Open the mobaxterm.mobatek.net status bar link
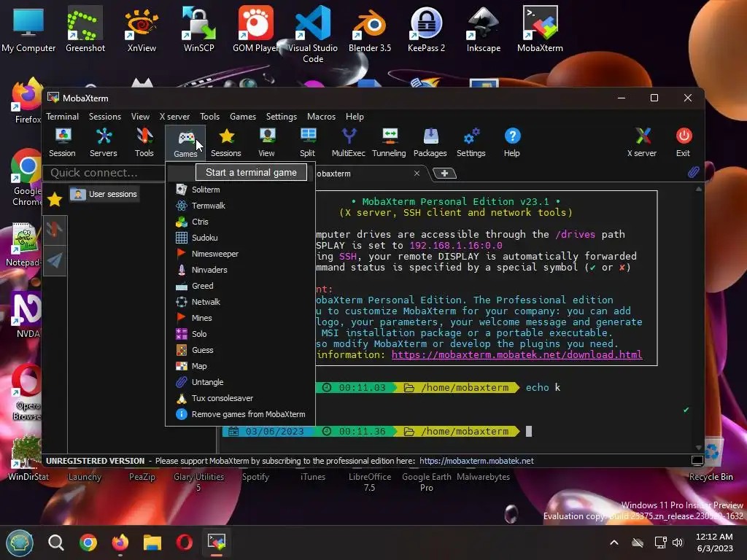Image resolution: width=747 pixels, height=560 pixels. [x=476, y=461]
